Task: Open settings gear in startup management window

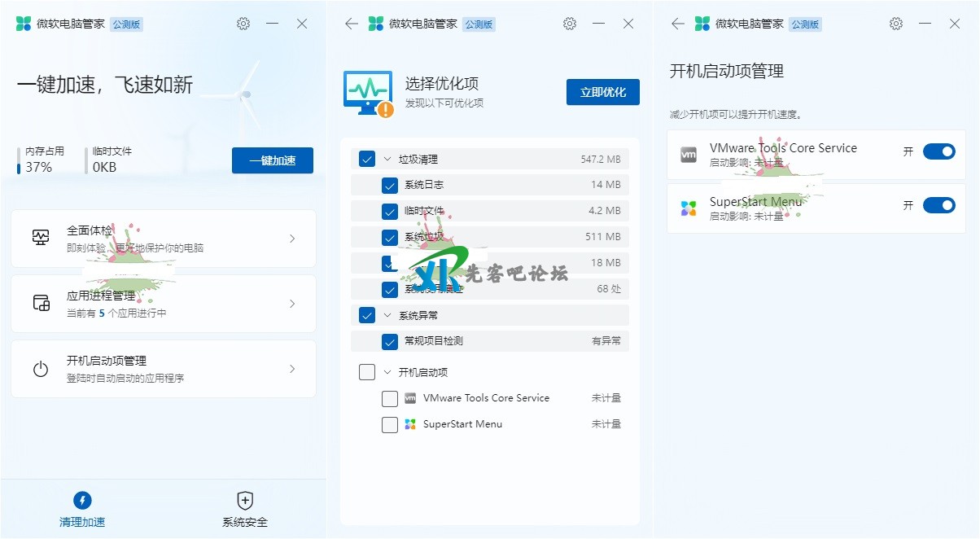Action: pos(896,24)
